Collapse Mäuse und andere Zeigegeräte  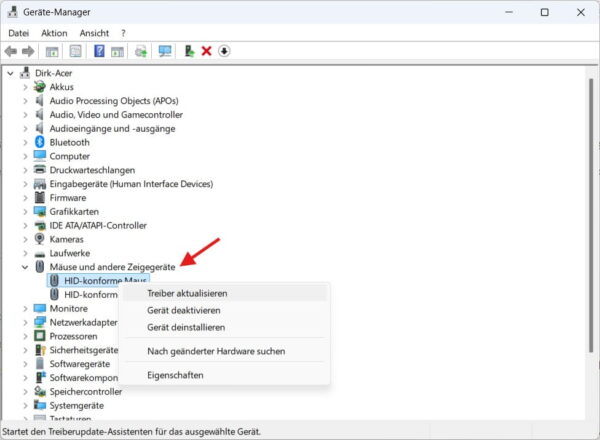(x=25, y=267)
